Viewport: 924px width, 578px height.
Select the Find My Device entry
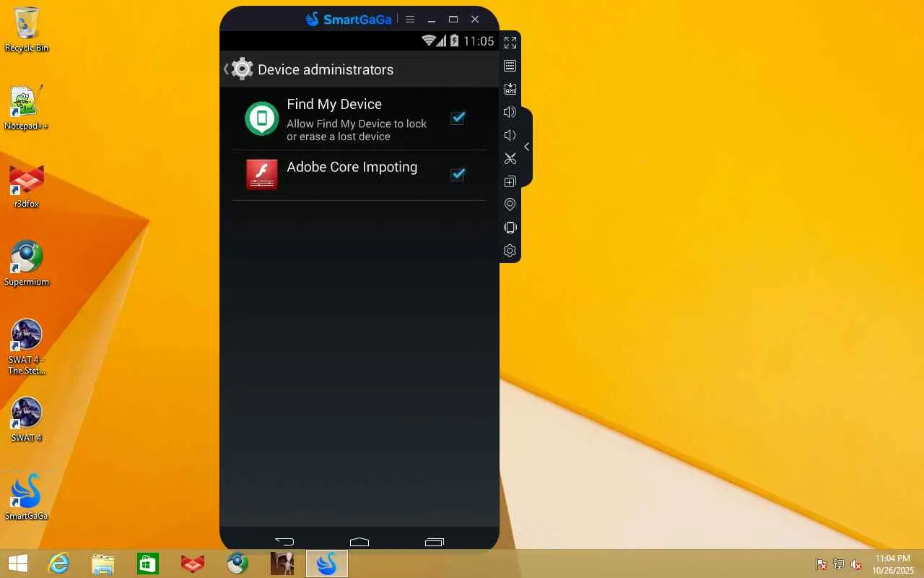click(359, 118)
